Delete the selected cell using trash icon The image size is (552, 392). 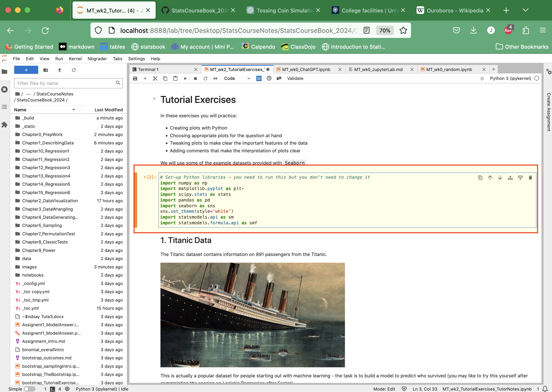(530, 178)
